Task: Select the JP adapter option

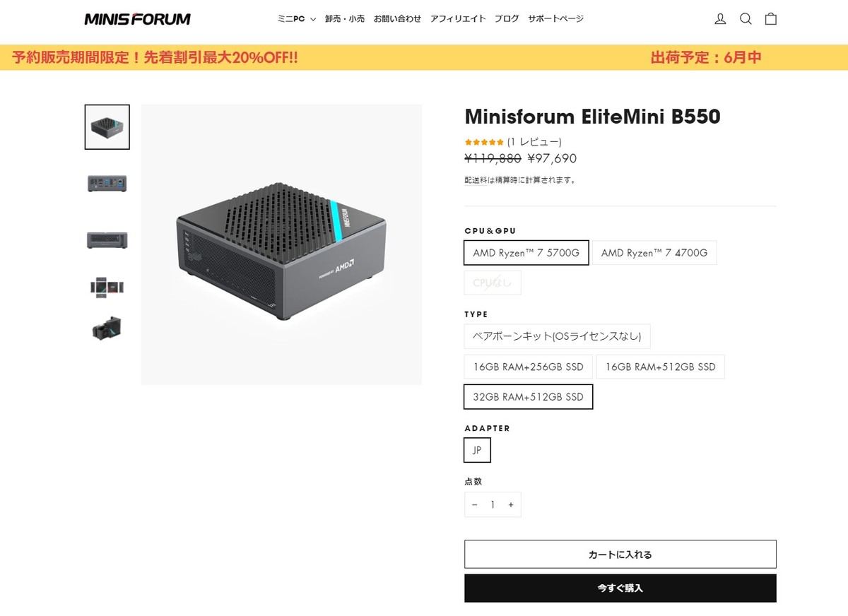Action: (x=476, y=450)
